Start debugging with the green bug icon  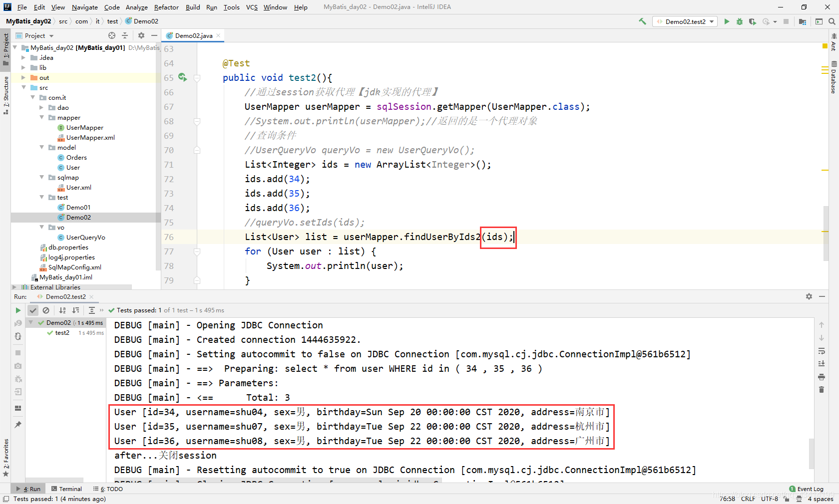[x=740, y=21]
